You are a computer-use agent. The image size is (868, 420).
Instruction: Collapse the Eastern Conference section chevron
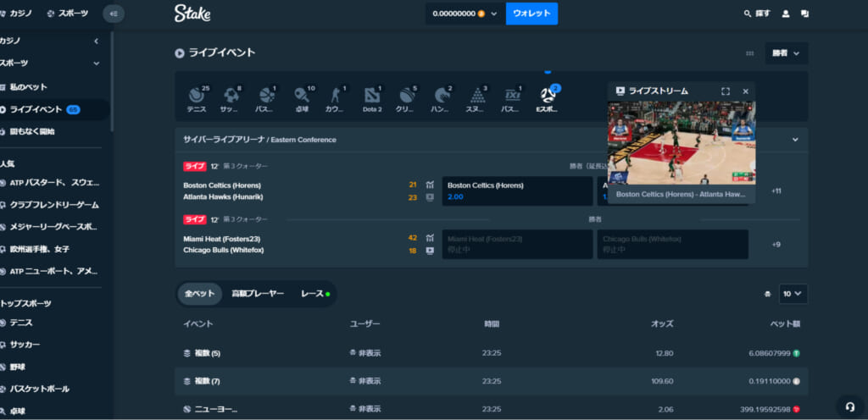pos(795,140)
